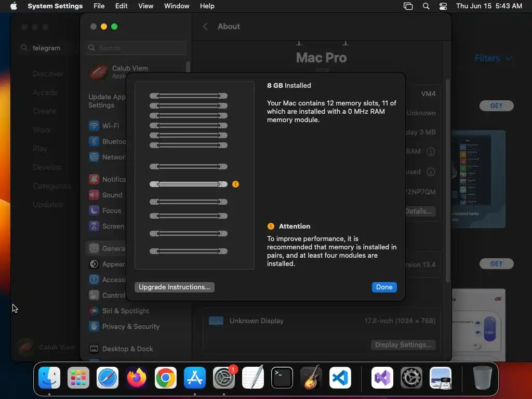Open the Apple menu
Viewport: 532px width, 399px height.
14,6
